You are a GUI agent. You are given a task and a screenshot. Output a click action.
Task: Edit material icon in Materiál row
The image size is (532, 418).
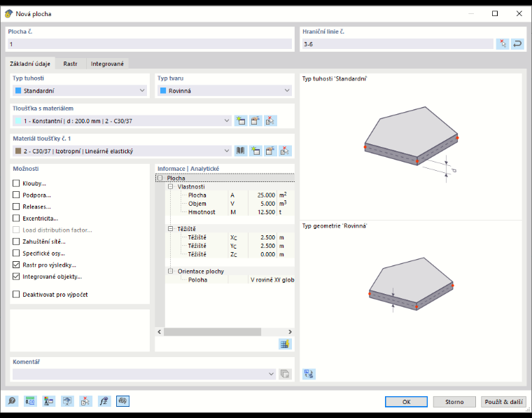click(x=270, y=151)
